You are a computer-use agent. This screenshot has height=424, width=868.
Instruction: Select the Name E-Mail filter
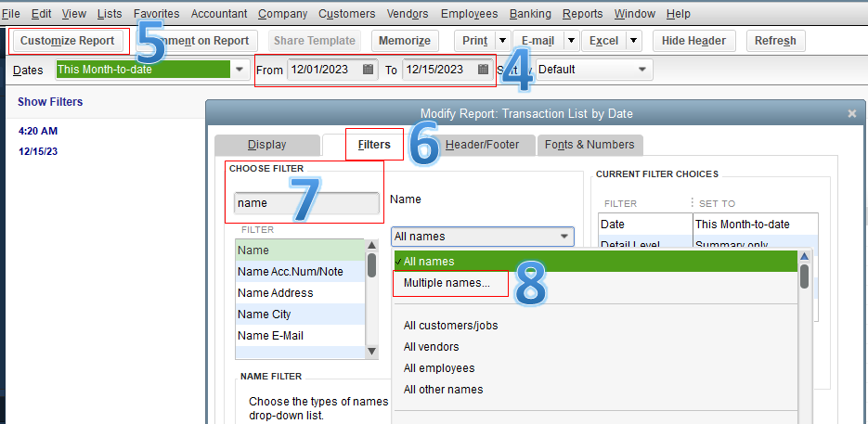(300, 336)
